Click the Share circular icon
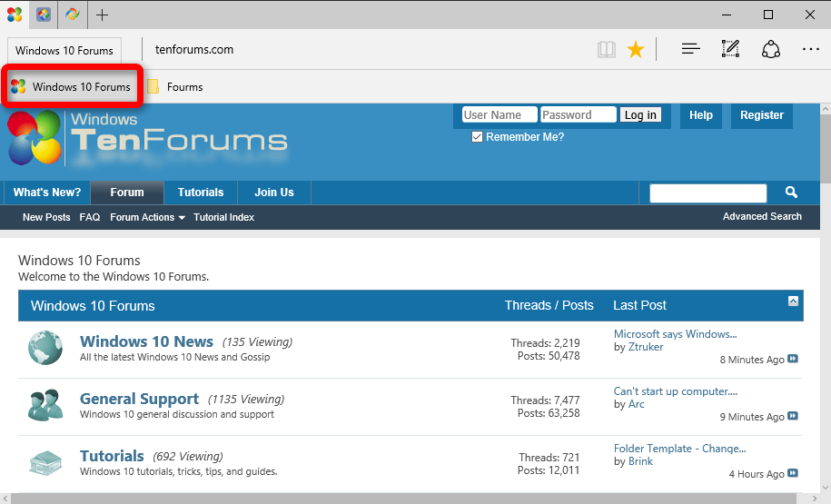The width and height of the screenshot is (831, 504). point(770,49)
